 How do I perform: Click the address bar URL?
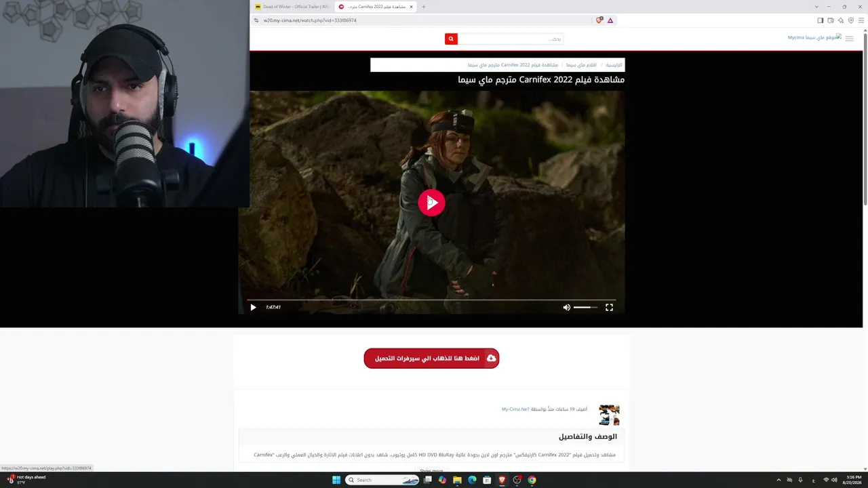click(310, 20)
